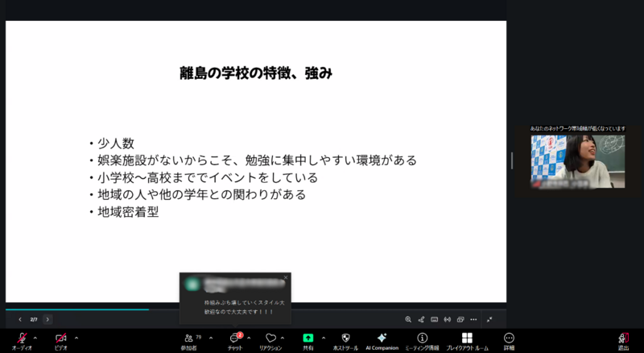644x353 pixels.
Task: Open breakout rooms (ブレイクアウトルーム)
Action: point(467,338)
